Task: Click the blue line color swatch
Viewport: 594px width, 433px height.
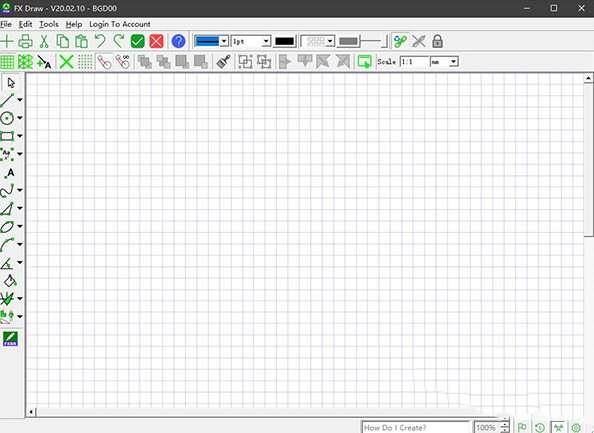Action: tap(206, 41)
